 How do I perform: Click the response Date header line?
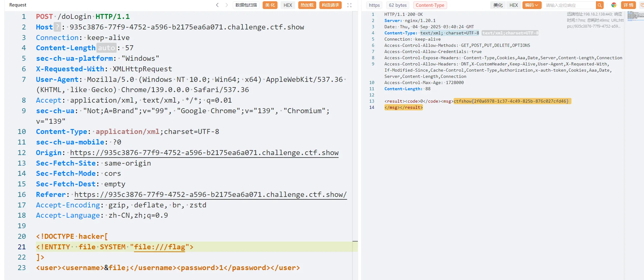[429, 27]
